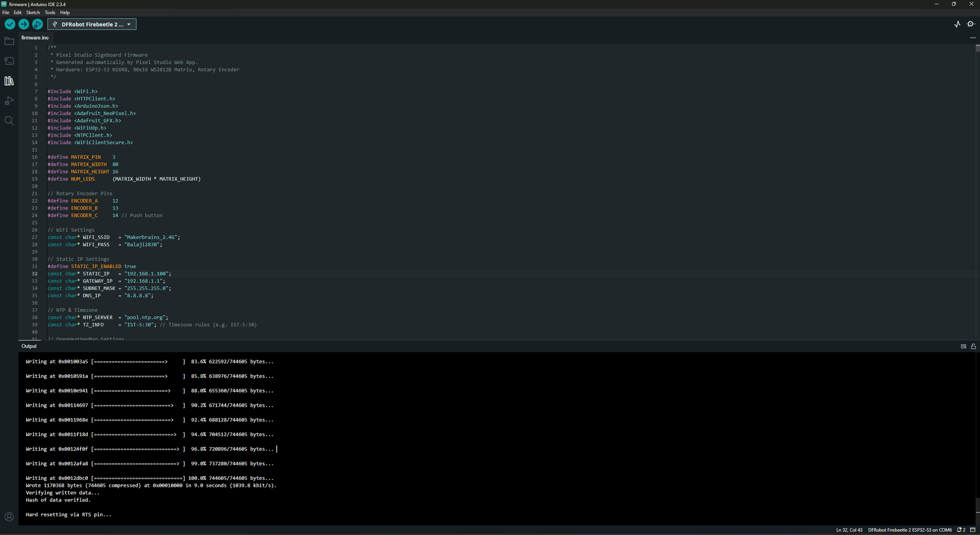Open the File menu
The image size is (980, 535).
6,13
